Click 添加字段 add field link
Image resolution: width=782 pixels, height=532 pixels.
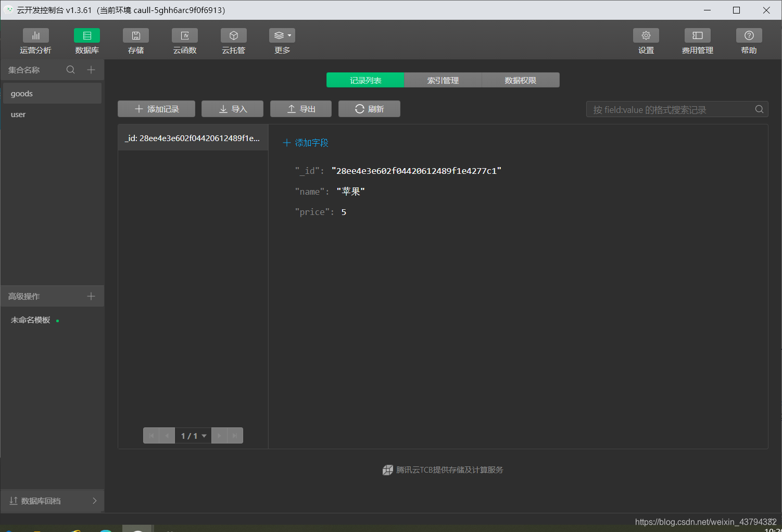pos(306,143)
